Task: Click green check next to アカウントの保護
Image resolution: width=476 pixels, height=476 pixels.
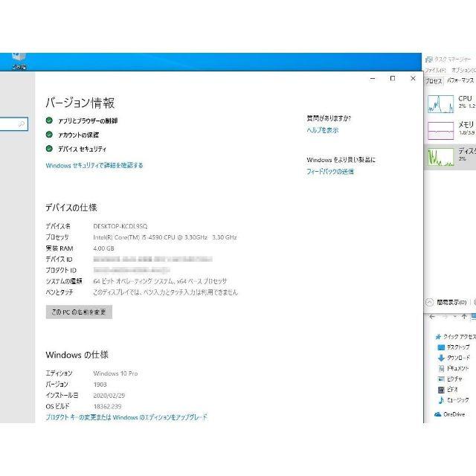Action: click(x=49, y=135)
